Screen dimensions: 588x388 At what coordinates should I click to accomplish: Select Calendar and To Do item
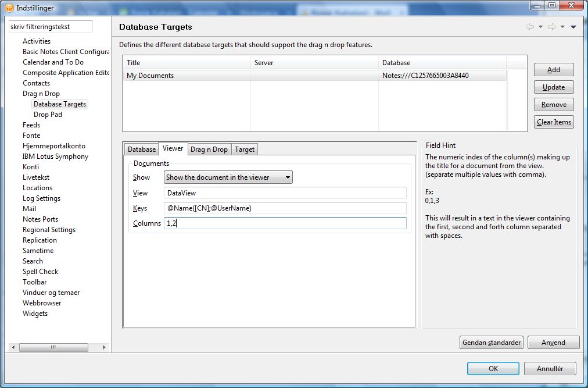click(x=53, y=62)
